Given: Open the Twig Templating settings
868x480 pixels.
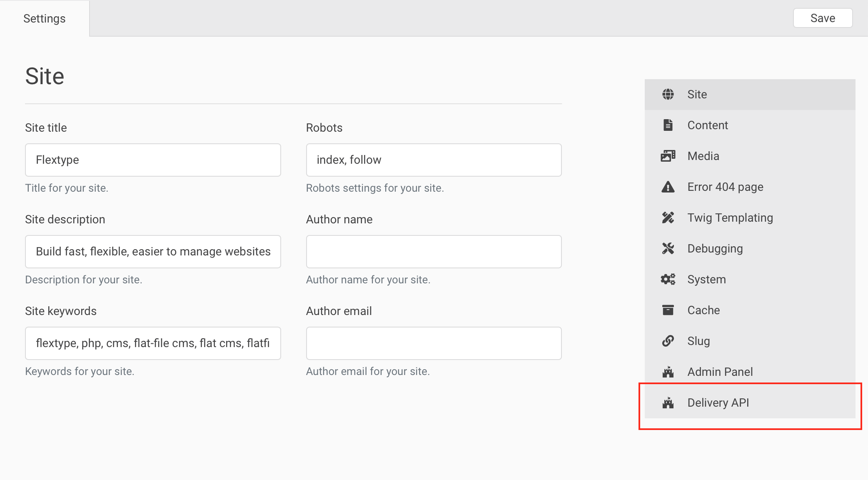Looking at the screenshot, I should (x=750, y=218).
